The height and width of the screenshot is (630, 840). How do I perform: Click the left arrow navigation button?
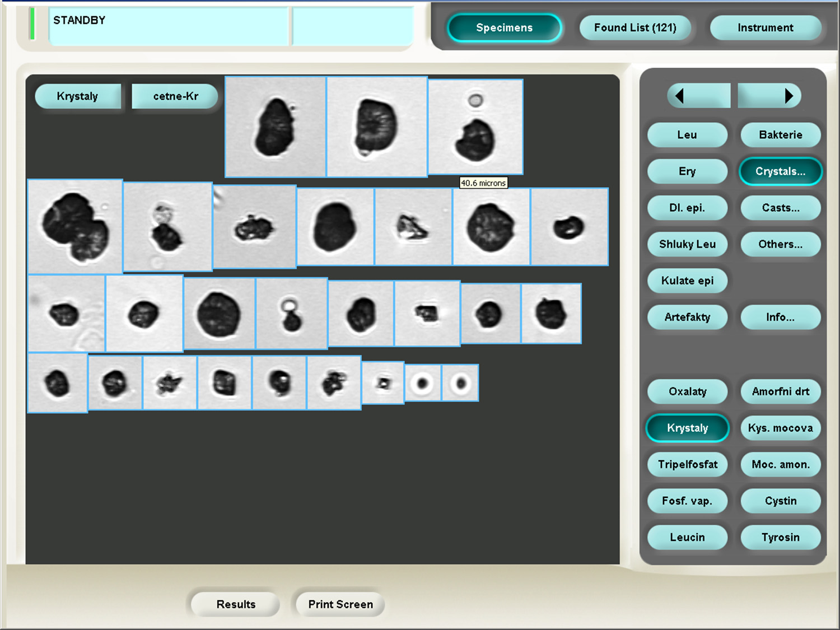coord(699,96)
